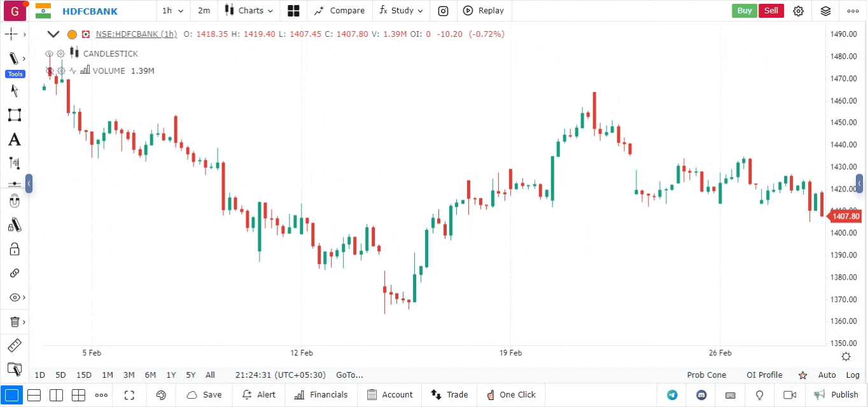This screenshot has height=407, width=868.
Task: Select the magnet snap tool
Action: coord(14,202)
